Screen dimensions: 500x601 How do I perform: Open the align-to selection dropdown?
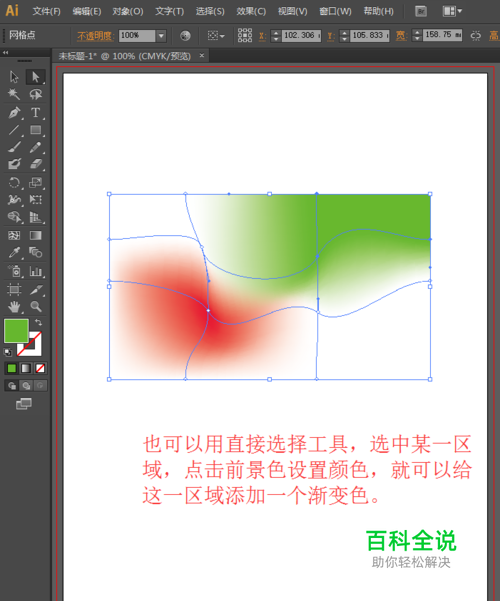coord(216,36)
